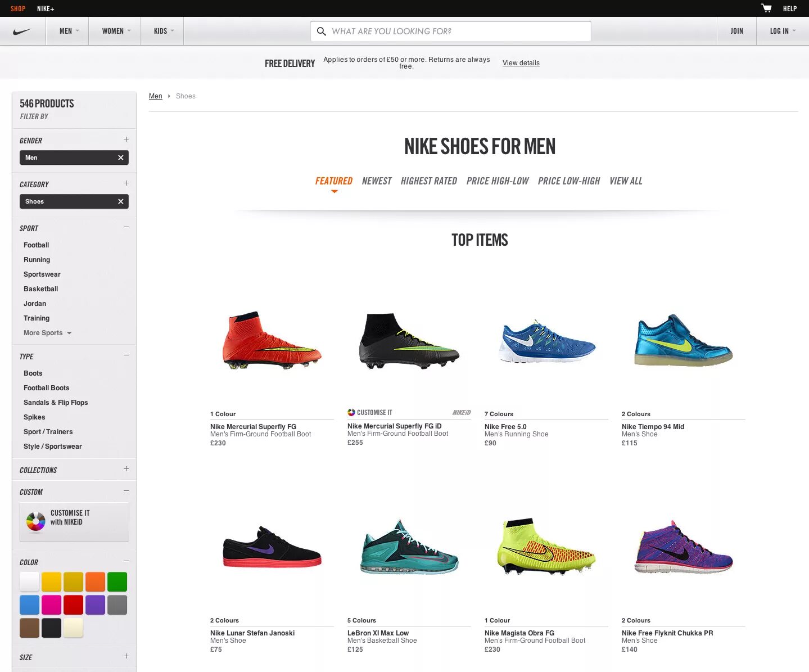Focus the search input field
The image size is (809, 672).
coord(451,31)
